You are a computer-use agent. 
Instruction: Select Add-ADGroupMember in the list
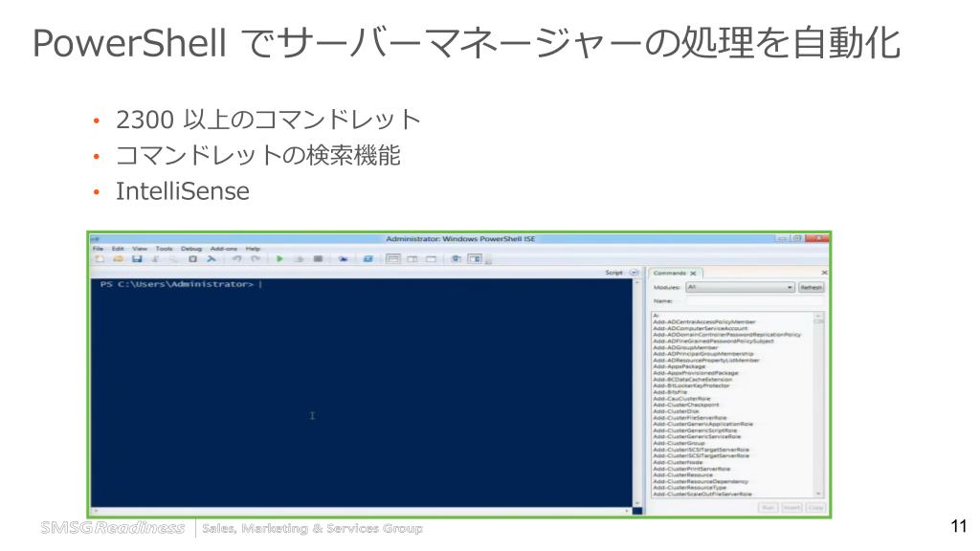click(685, 347)
